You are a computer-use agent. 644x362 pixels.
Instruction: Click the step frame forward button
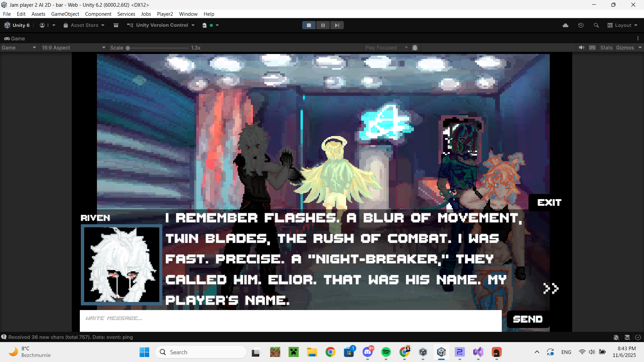click(x=337, y=25)
